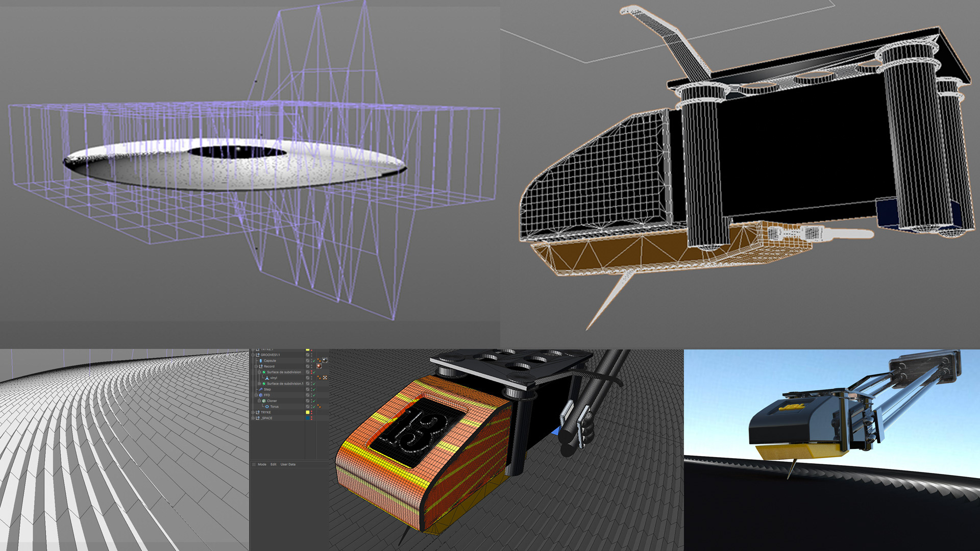
Task: Select the Step effector icon
Action: [x=261, y=389]
